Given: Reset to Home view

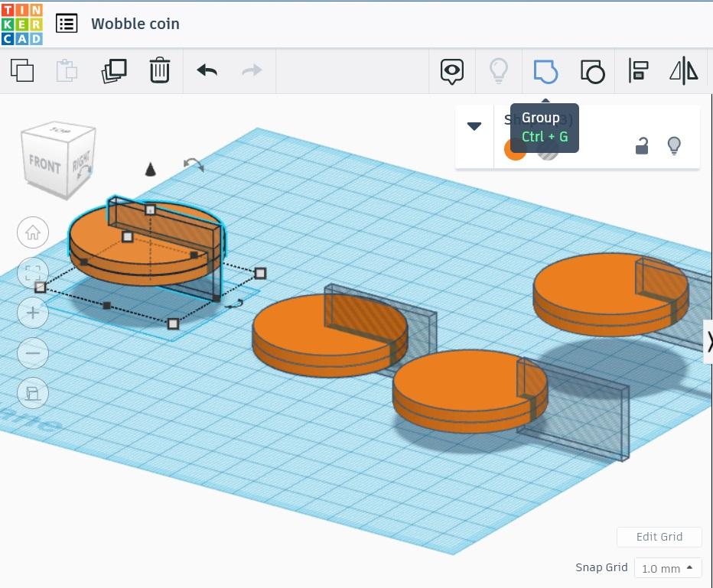Looking at the screenshot, I should 33,232.
